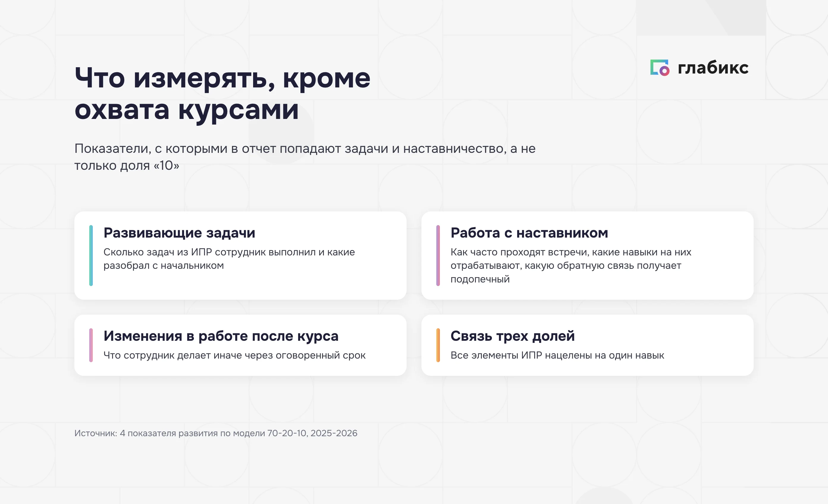Click the orange accent bar of "Связь трех долей"
Image resolution: width=828 pixels, height=504 pixels.
(x=438, y=346)
